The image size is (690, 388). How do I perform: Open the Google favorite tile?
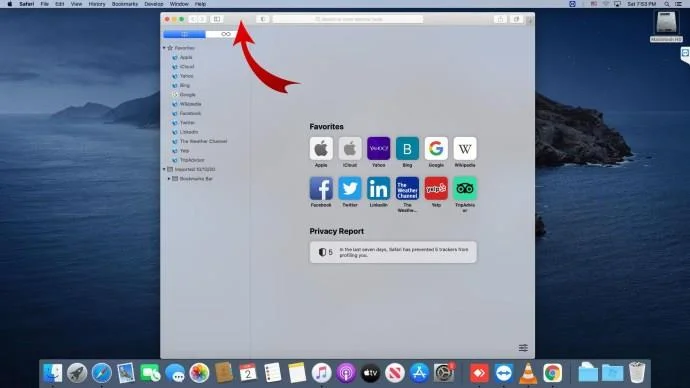(x=436, y=148)
